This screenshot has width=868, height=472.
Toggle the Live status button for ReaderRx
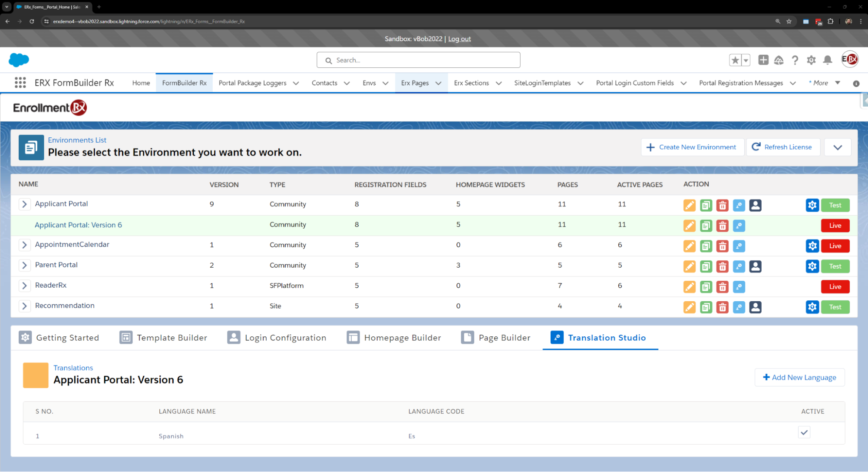(835, 287)
